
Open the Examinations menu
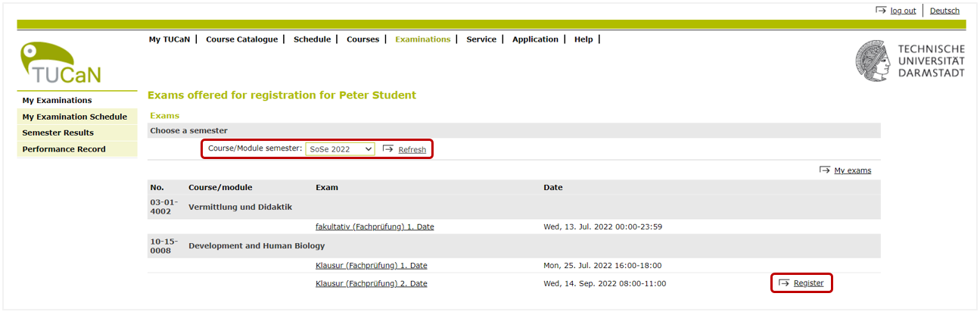click(422, 39)
